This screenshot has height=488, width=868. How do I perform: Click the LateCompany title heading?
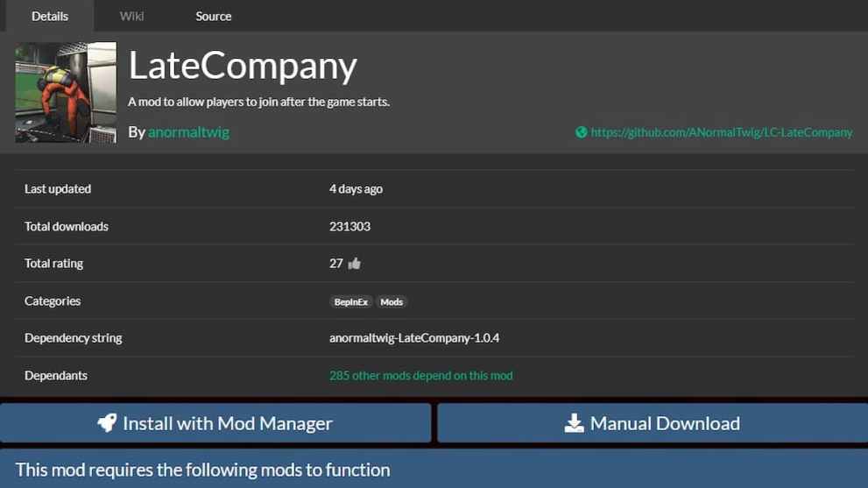pyautogui.click(x=243, y=67)
